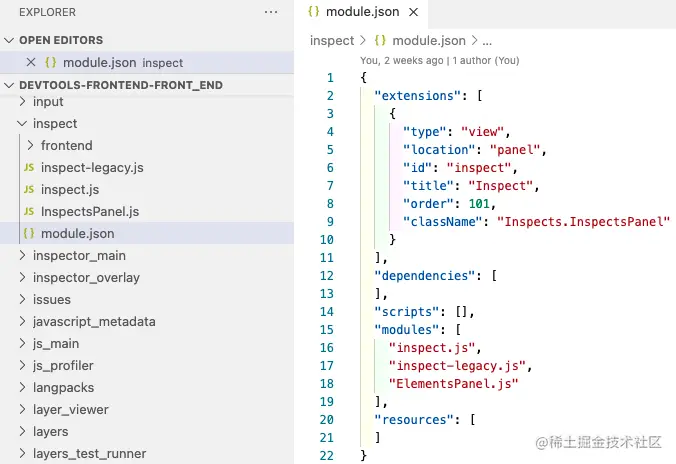Click line number 9 in the gutter
676x464 pixels.
click(330, 222)
